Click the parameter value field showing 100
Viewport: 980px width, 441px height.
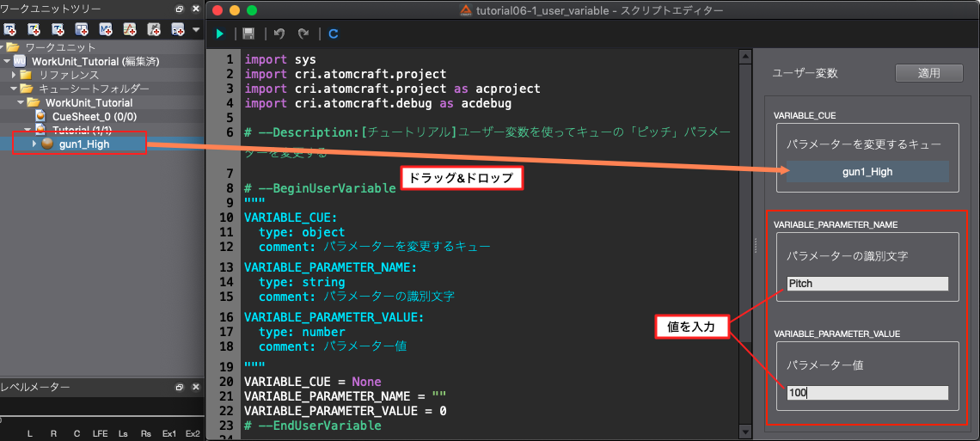tap(867, 393)
